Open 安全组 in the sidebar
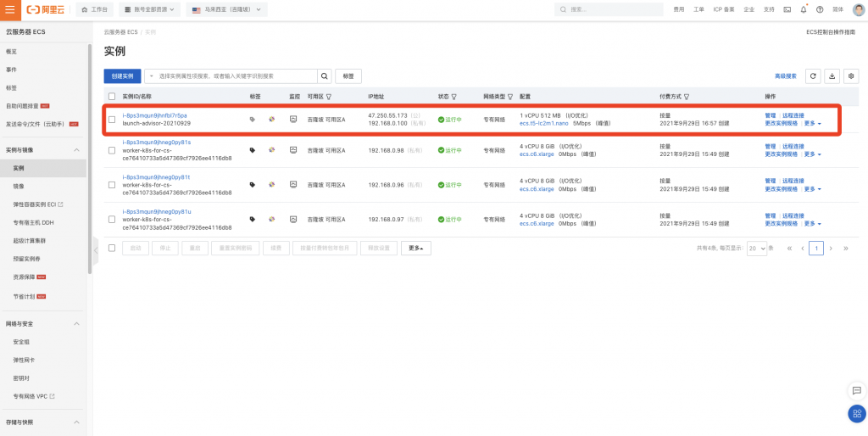The height and width of the screenshot is (436, 868). point(21,342)
